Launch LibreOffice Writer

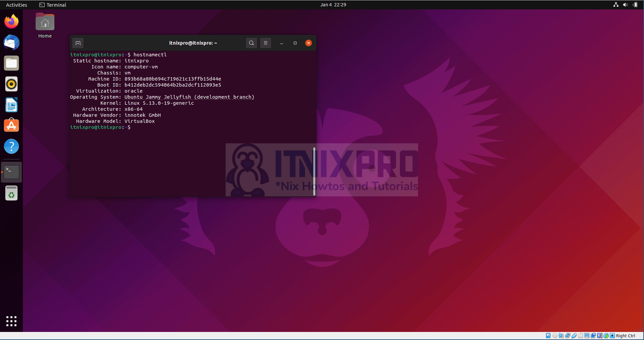pyautogui.click(x=11, y=105)
